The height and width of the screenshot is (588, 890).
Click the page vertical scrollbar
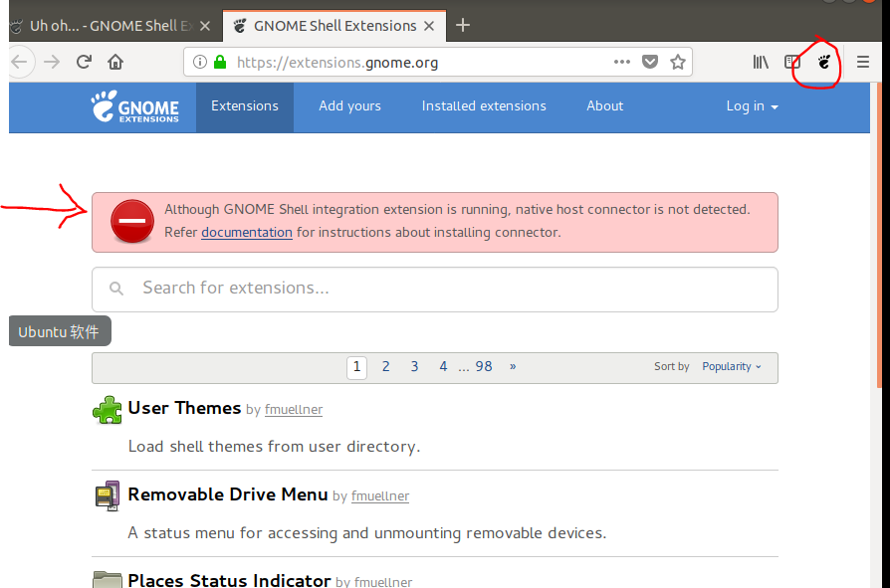tap(879, 235)
